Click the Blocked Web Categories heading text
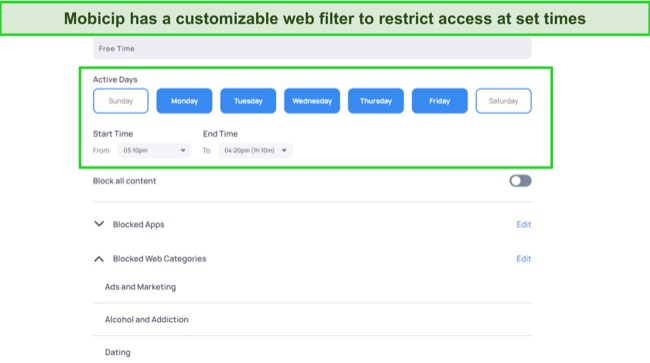Screen dimensions: 650x363 (160, 259)
